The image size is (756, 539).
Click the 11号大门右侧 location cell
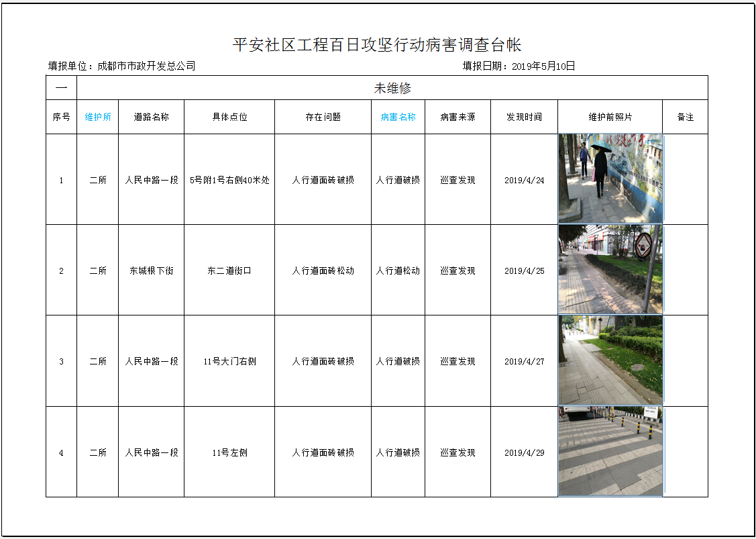click(229, 361)
